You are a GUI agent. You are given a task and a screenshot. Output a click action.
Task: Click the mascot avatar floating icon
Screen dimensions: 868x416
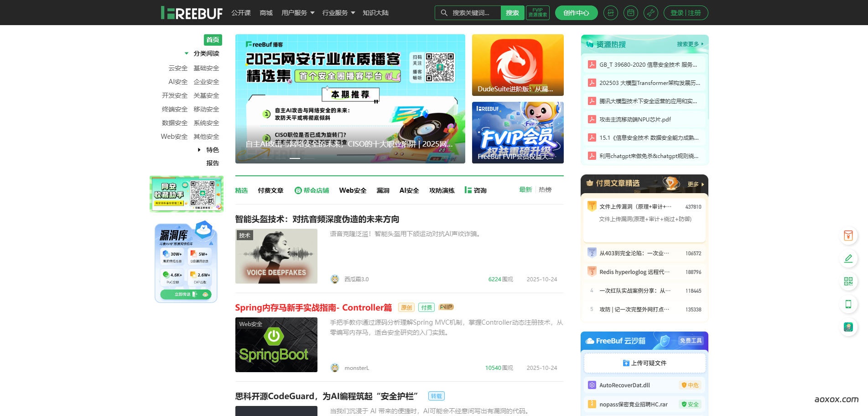coord(848,327)
